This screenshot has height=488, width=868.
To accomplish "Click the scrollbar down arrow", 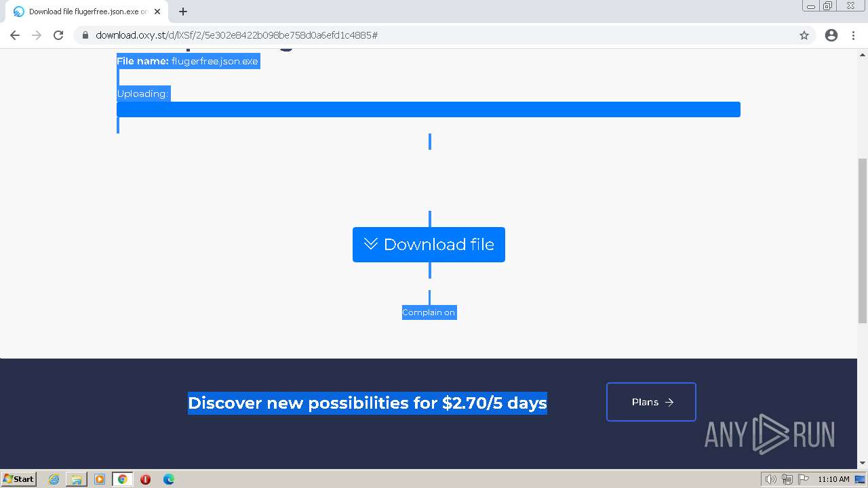I will pyautogui.click(x=863, y=463).
